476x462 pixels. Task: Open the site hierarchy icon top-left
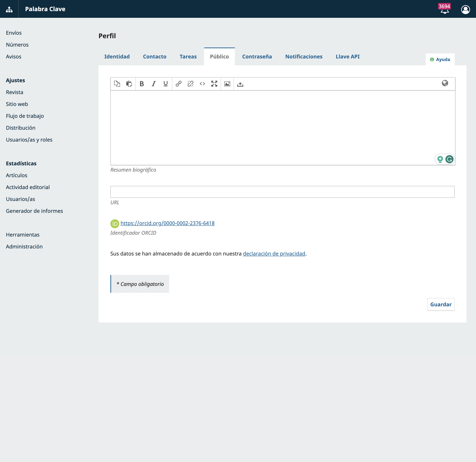9,9
